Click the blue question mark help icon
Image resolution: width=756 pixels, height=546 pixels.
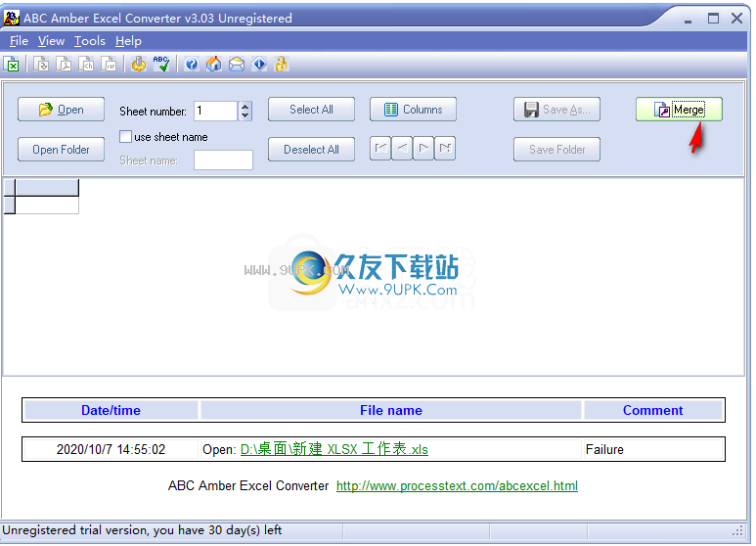[192, 64]
